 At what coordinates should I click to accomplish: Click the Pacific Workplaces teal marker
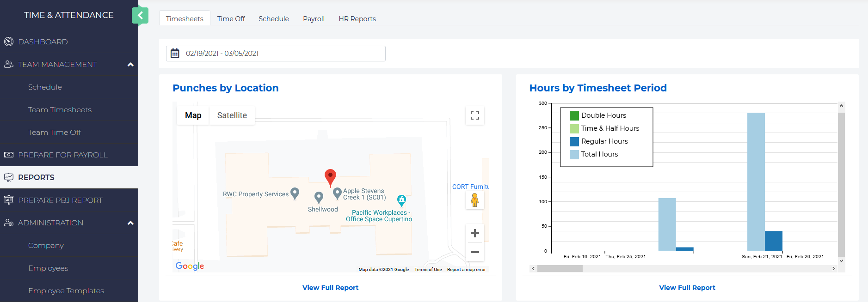click(x=401, y=200)
